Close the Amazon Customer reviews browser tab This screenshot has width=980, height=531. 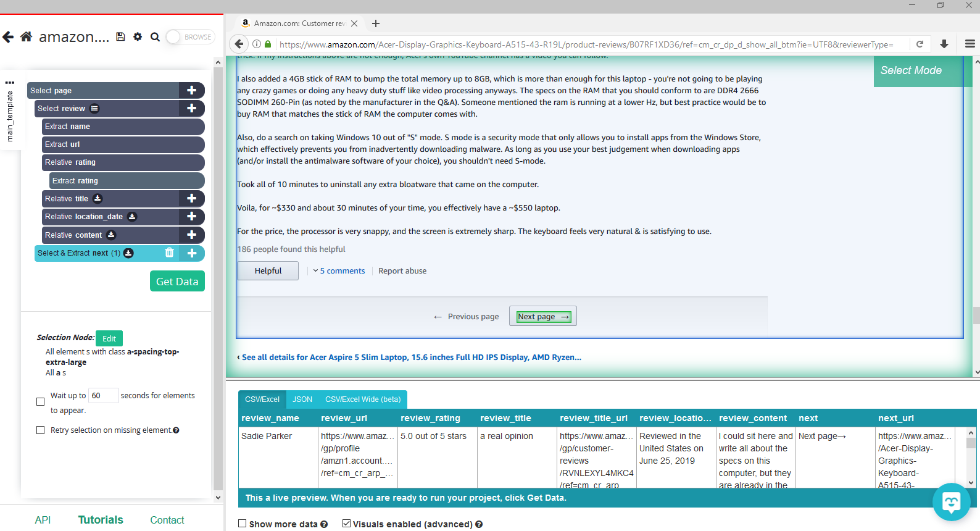click(x=354, y=23)
